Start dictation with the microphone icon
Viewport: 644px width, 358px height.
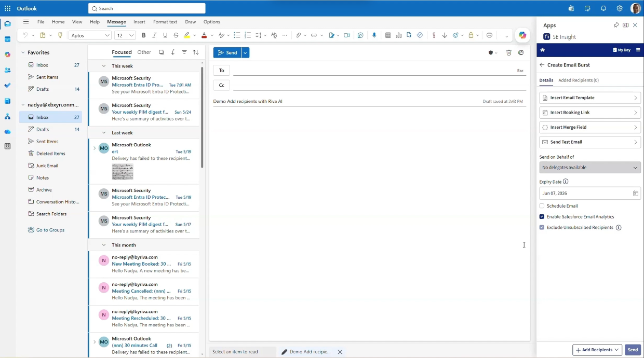(374, 35)
